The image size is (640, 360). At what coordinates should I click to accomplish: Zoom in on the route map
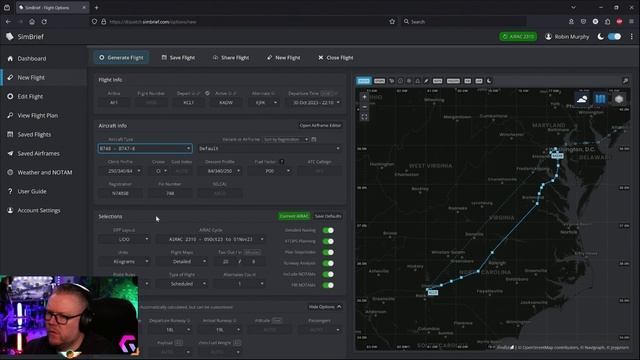[364, 97]
